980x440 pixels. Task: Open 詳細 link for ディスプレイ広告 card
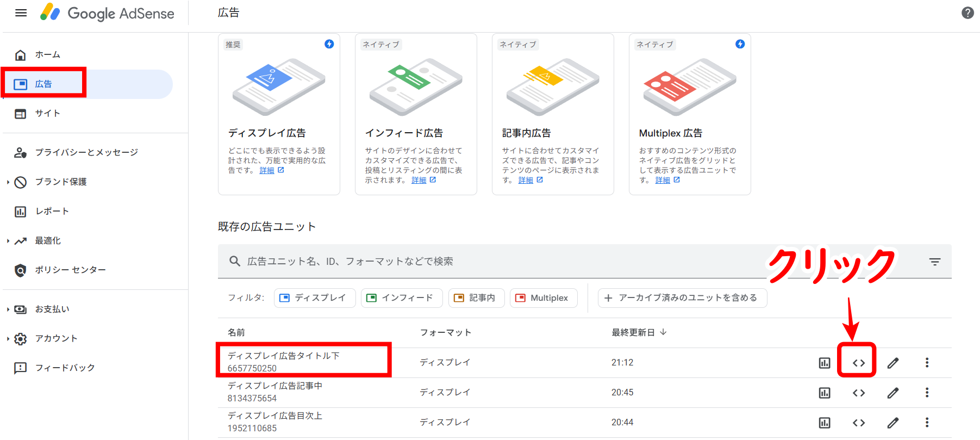267,171
